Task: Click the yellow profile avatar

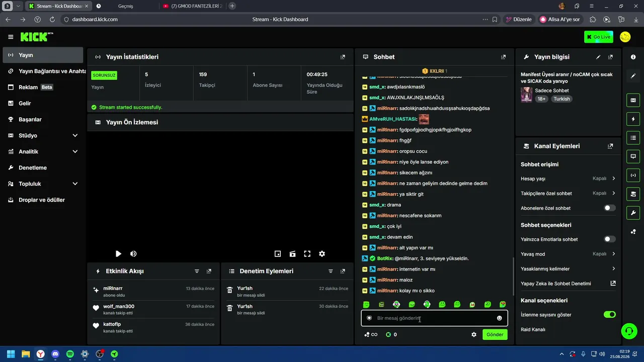Action: point(625,37)
